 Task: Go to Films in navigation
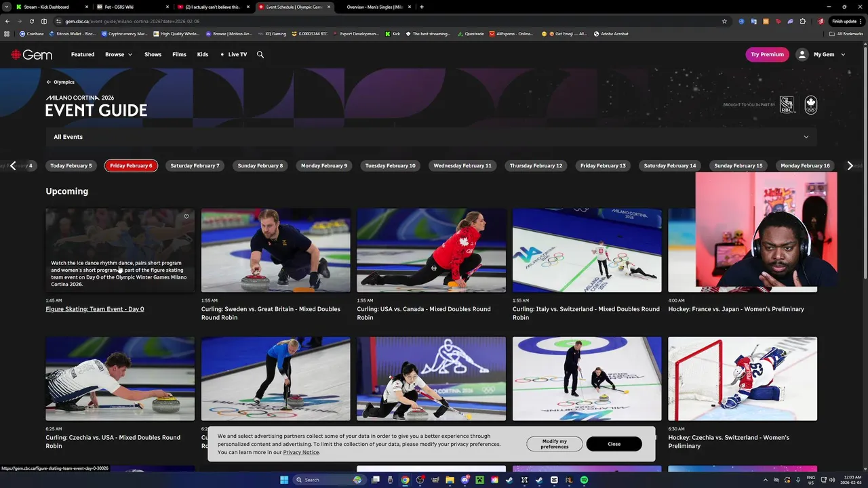pyautogui.click(x=179, y=54)
